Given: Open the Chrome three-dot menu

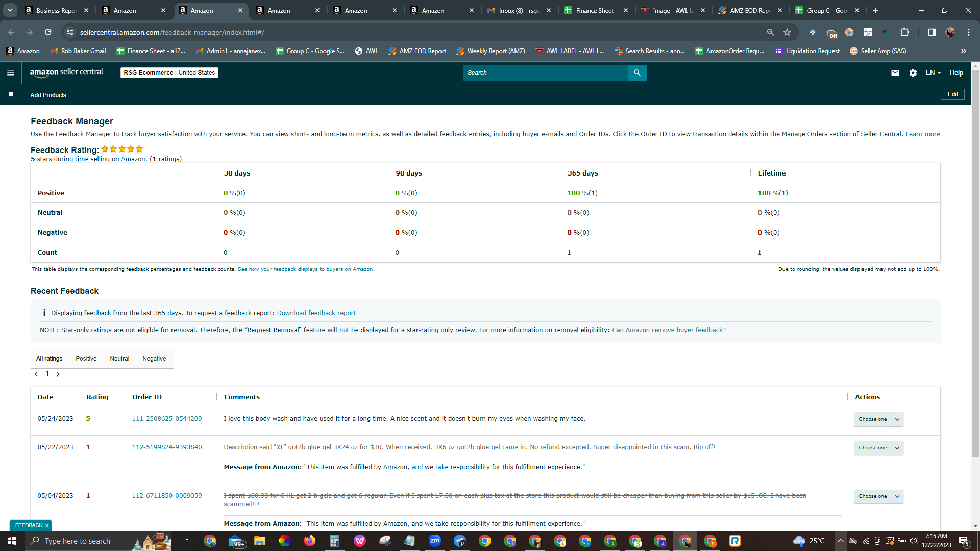Looking at the screenshot, I should (x=968, y=32).
